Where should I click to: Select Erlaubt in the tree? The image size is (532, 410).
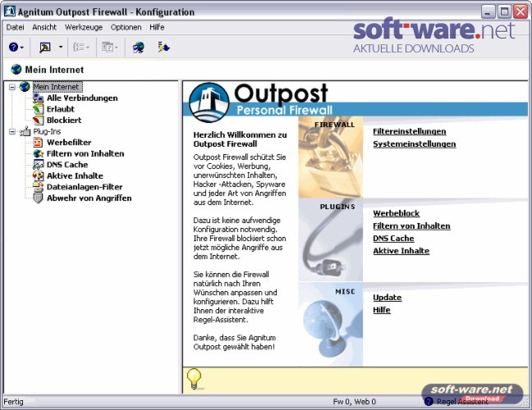coord(61,109)
